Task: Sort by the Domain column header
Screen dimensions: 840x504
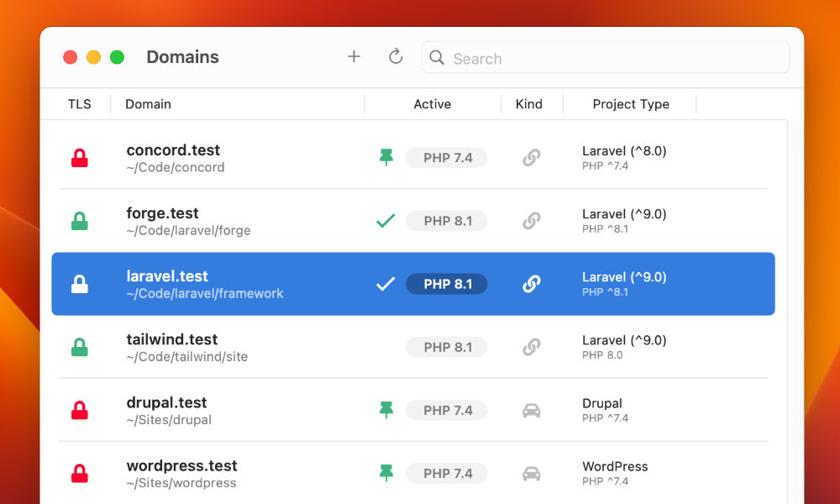Action: pyautogui.click(x=149, y=104)
